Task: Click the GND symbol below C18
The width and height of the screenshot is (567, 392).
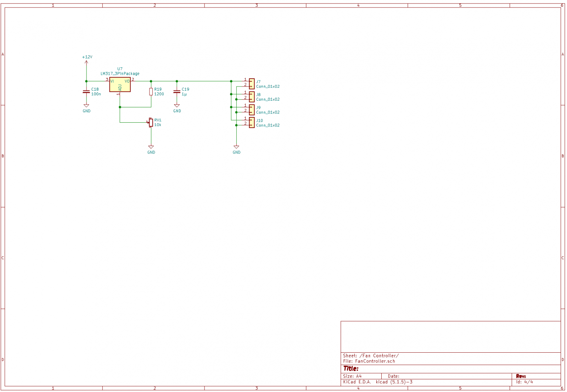Action: click(86, 106)
